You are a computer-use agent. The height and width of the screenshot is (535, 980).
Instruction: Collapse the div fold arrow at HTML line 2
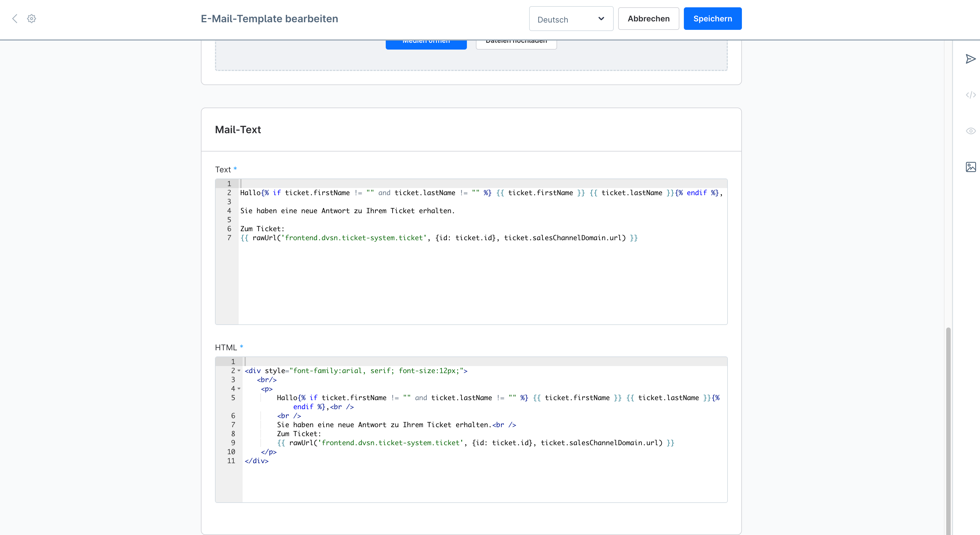tap(239, 371)
